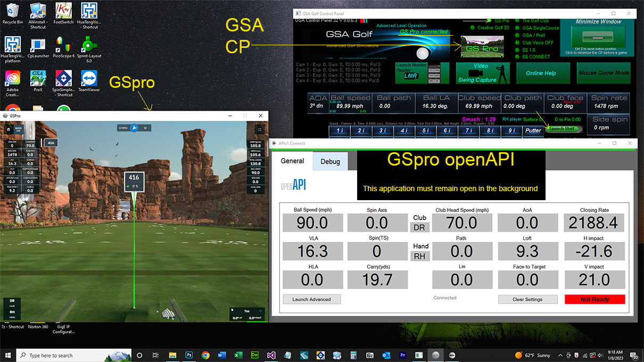Image resolution: width=644 pixels, height=362 pixels.
Task: Open the taskbar clock and date
Action: 616,355
